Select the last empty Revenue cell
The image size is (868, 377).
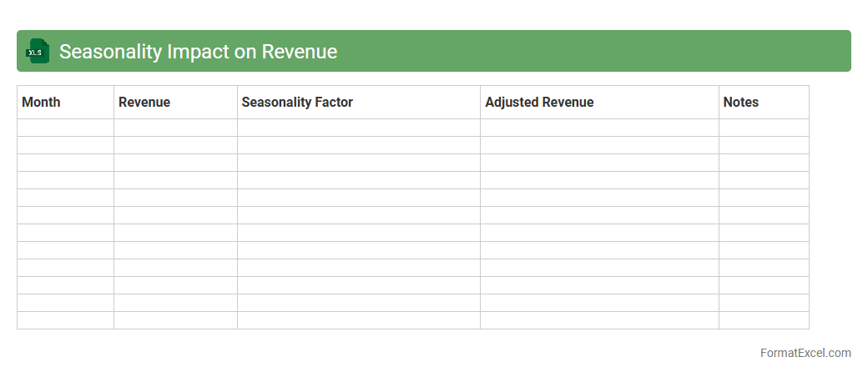(x=175, y=320)
